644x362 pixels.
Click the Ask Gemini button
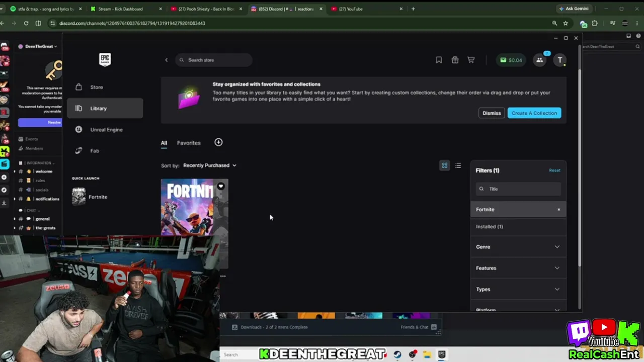(573, 9)
